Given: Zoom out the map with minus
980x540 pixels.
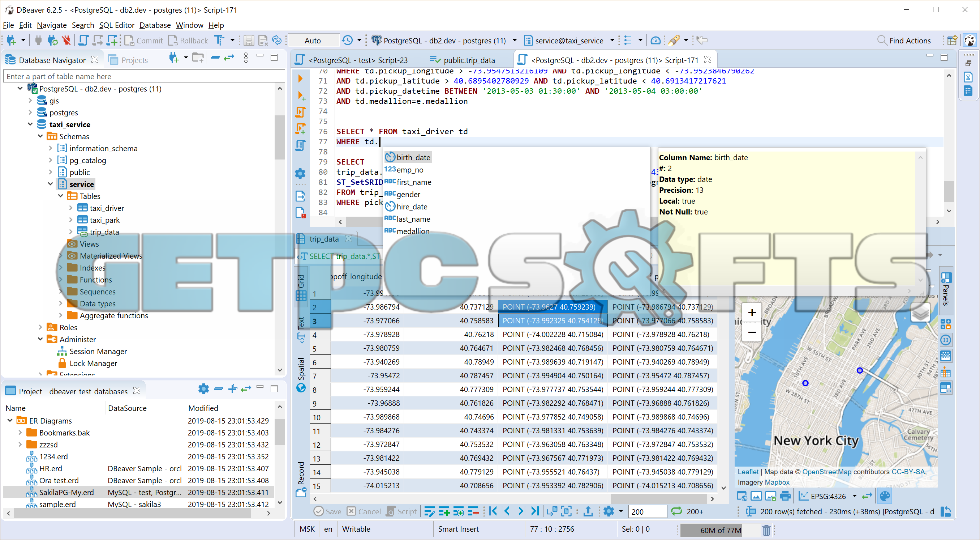Looking at the screenshot, I should click(x=752, y=332).
